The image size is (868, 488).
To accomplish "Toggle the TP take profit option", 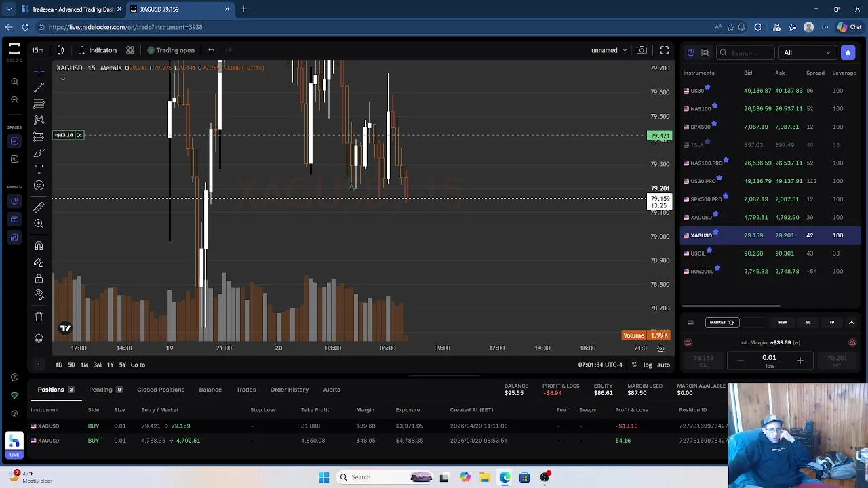I will tap(831, 323).
